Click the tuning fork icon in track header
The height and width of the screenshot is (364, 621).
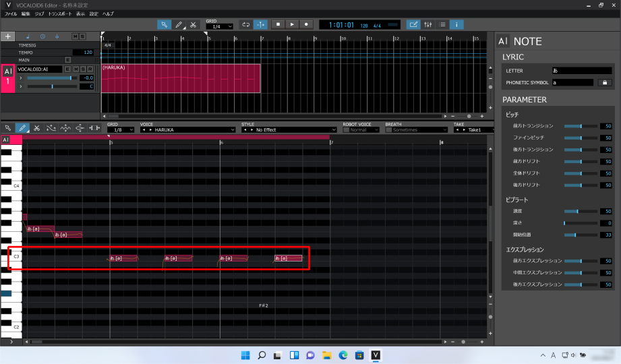point(57,36)
